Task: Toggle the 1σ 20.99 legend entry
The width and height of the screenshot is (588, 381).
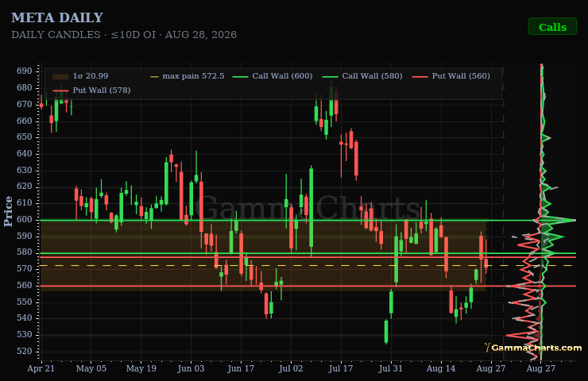Action: 80,76
